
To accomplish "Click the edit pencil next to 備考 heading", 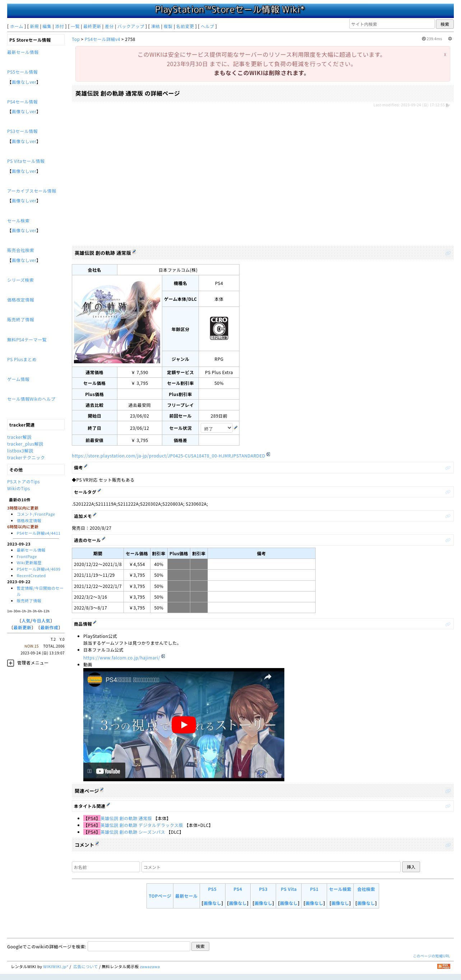I will (x=85, y=466).
